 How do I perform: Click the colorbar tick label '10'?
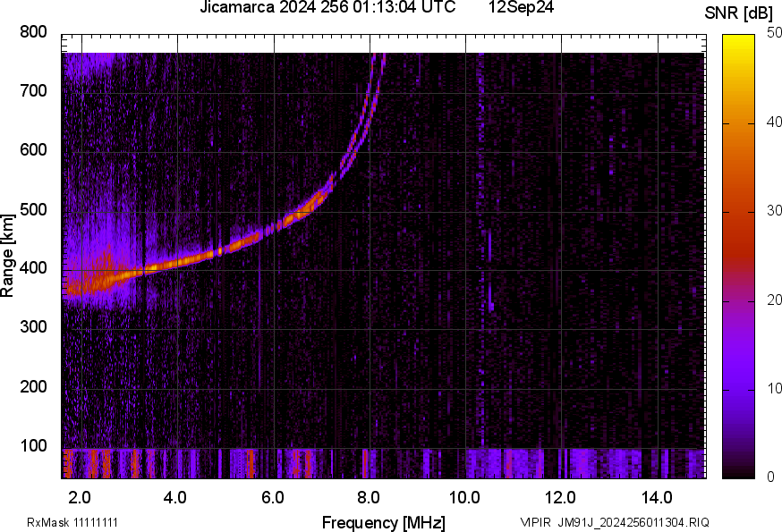pos(774,388)
